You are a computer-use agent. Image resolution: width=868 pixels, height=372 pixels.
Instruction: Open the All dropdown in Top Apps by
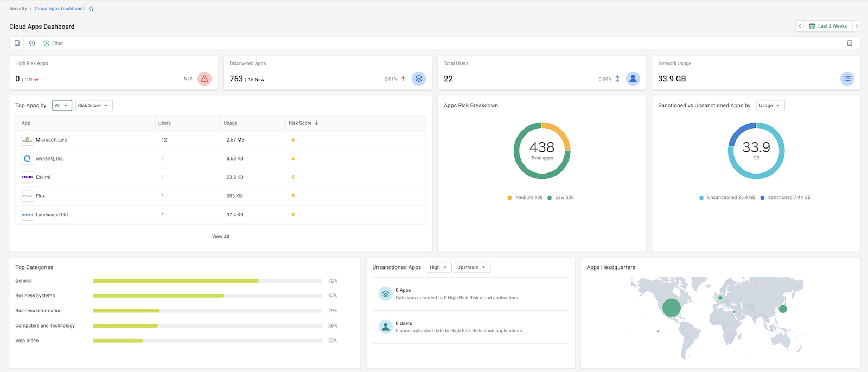pyautogui.click(x=62, y=106)
